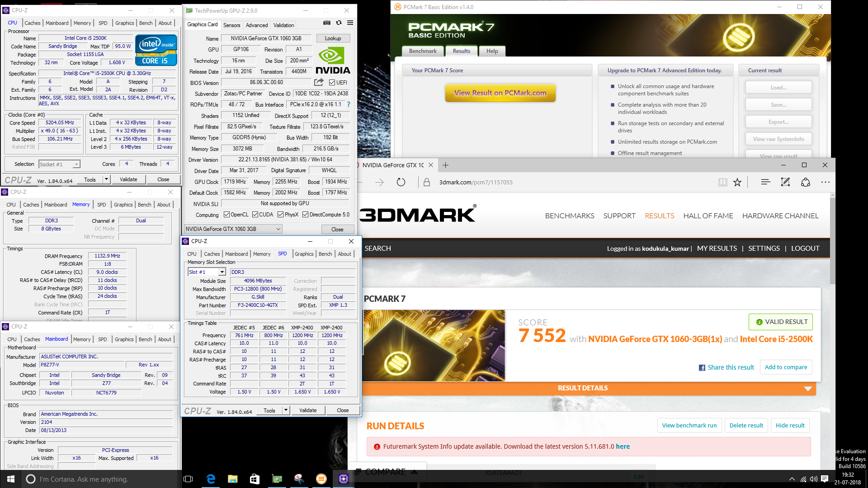Open the Mainboard tab in the top CPU-Z window
Image resolution: width=868 pixels, height=488 pixels.
point(57,23)
